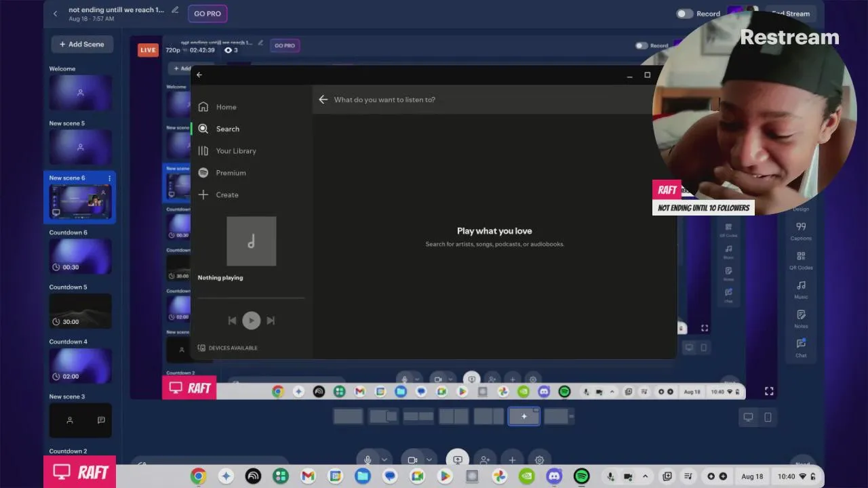The height and width of the screenshot is (488, 868).
Task: Click plus add-source button in controls
Action: point(512,460)
